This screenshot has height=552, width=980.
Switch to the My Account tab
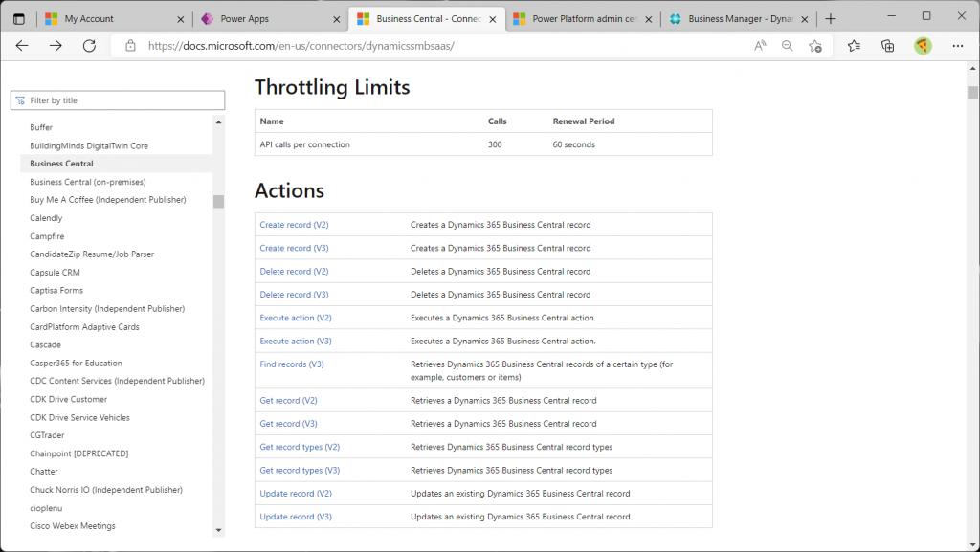(115, 19)
